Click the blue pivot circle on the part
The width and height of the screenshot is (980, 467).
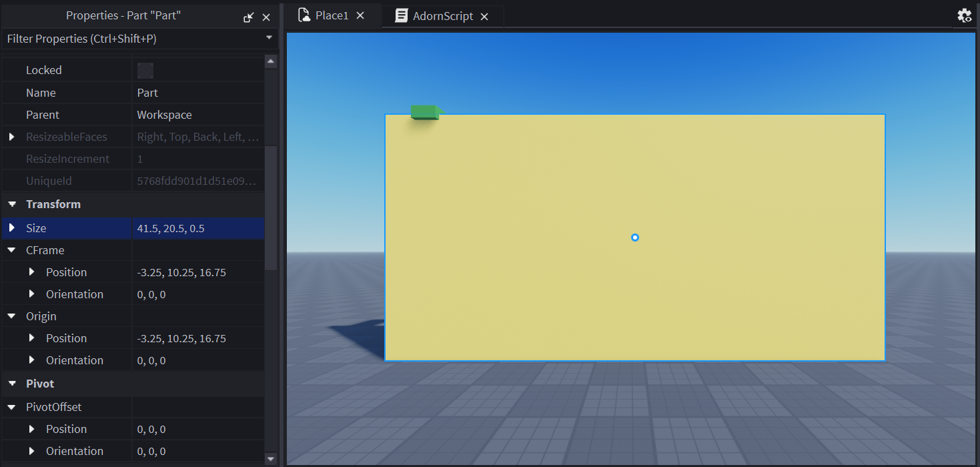click(635, 238)
